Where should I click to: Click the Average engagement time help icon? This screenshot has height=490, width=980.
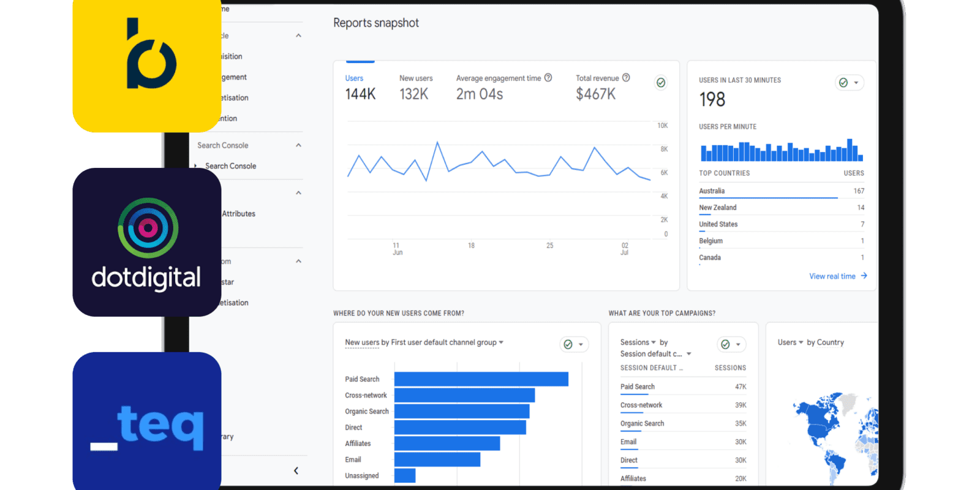(x=548, y=78)
